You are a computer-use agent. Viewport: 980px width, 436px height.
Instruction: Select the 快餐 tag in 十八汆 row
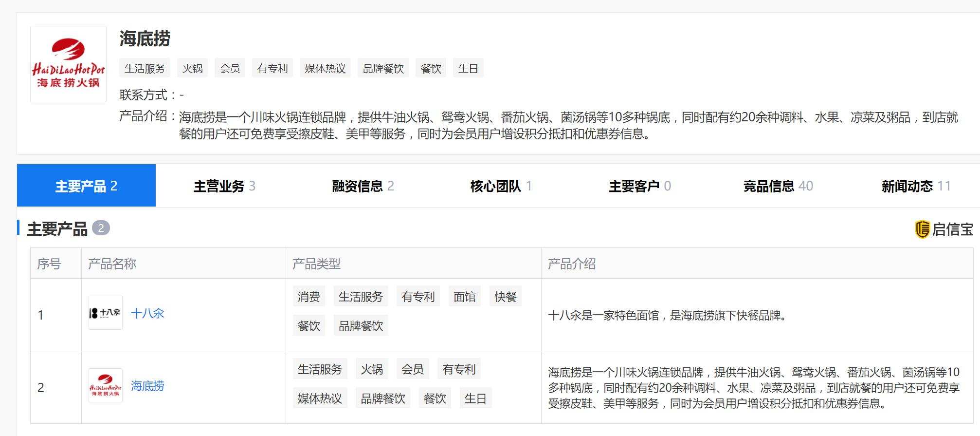pos(506,296)
